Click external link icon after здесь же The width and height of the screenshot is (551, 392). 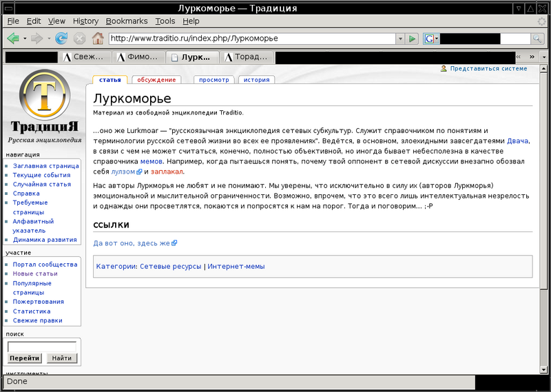tap(174, 243)
